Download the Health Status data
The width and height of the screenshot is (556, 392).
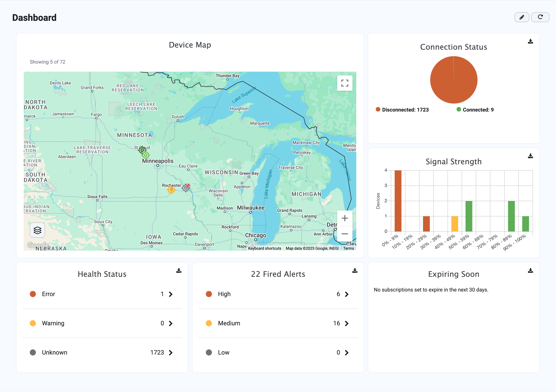click(179, 271)
